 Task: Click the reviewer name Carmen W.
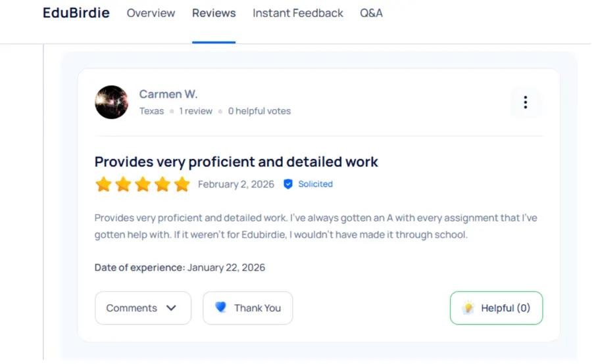click(168, 94)
